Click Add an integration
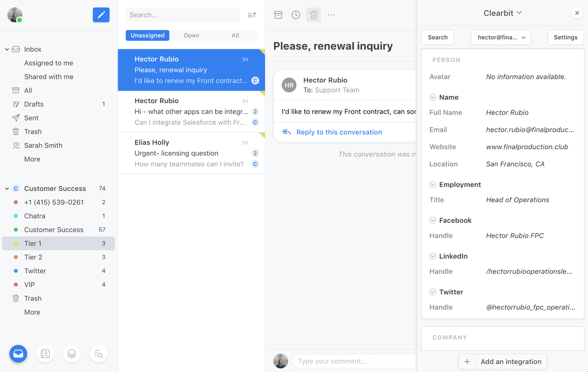 [502, 362]
